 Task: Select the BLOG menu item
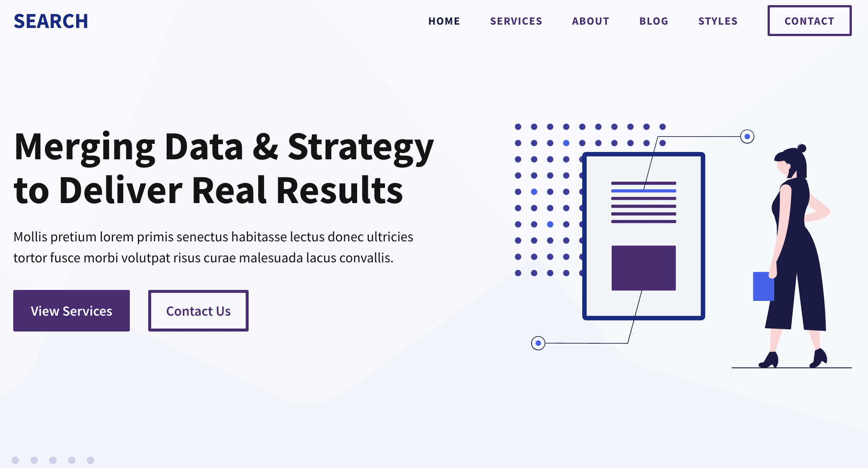pos(654,21)
